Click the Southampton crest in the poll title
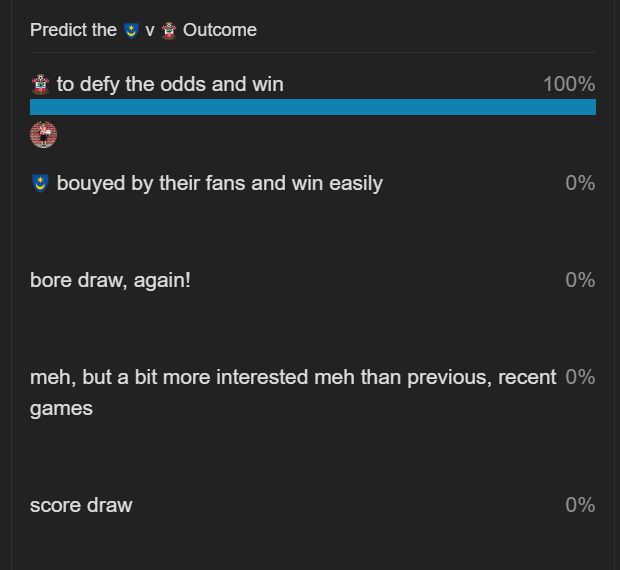Screen dimensions: 620x570 point(168,31)
